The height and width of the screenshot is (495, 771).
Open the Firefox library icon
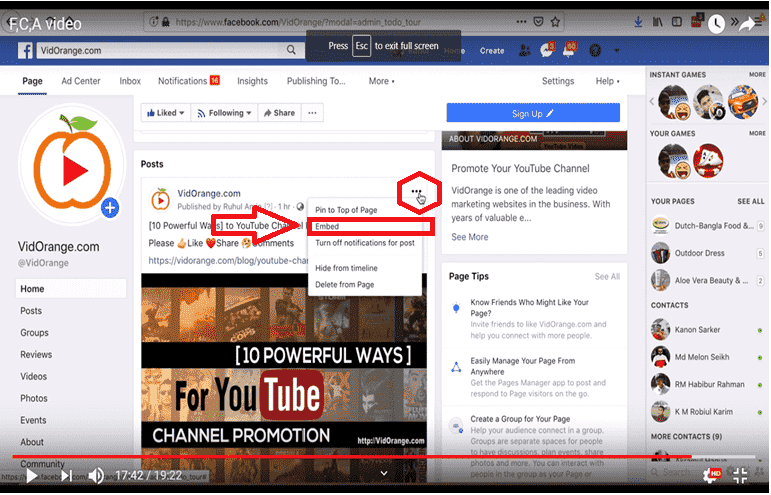pos(657,22)
